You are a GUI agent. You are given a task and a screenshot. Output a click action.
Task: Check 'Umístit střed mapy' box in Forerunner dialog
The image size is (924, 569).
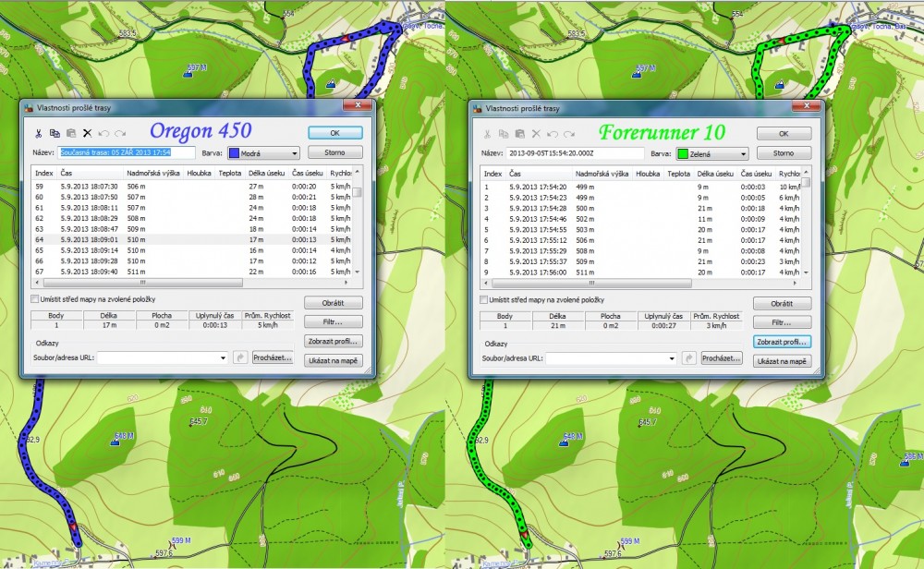pos(484,300)
